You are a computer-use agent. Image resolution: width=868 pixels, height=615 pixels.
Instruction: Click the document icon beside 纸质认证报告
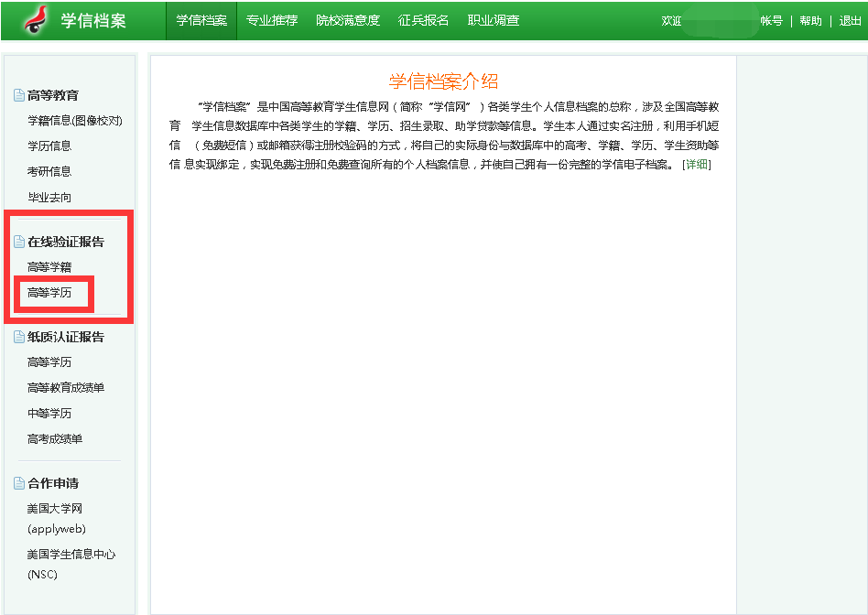(18, 337)
